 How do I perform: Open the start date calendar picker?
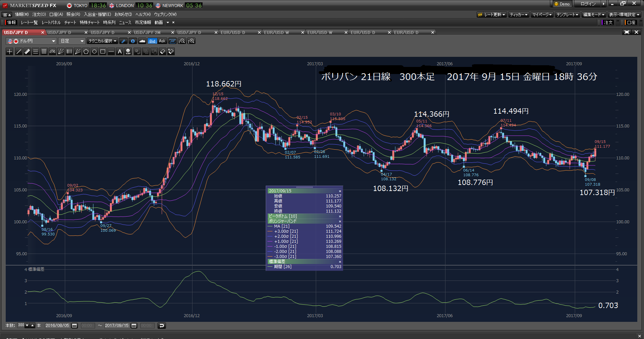[x=75, y=326]
